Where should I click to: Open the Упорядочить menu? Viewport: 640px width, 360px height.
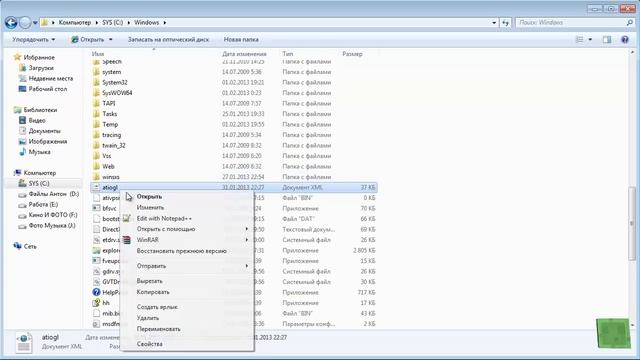pyautogui.click(x=33, y=40)
